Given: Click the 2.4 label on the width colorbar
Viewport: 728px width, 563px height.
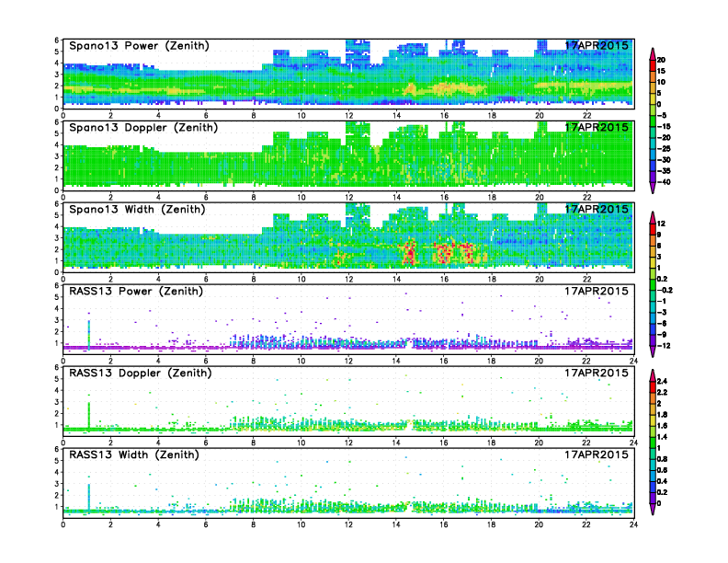Looking at the screenshot, I should 663,381.
